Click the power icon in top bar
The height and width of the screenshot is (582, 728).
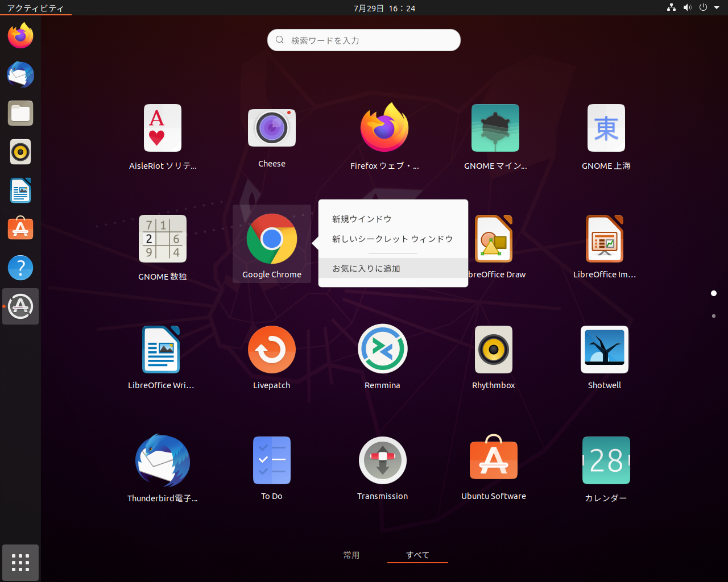pos(703,8)
